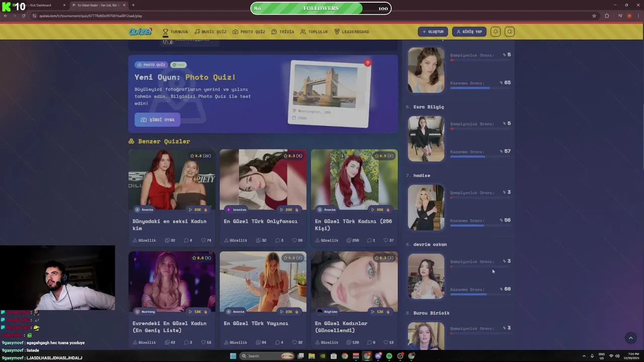Click the Giriş Yap login button

pyautogui.click(x=469, y=32)
